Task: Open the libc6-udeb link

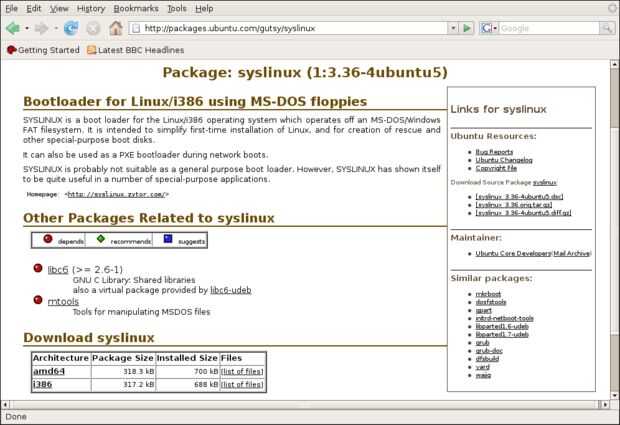Action: pyautogui.click(x=231, y=290)
